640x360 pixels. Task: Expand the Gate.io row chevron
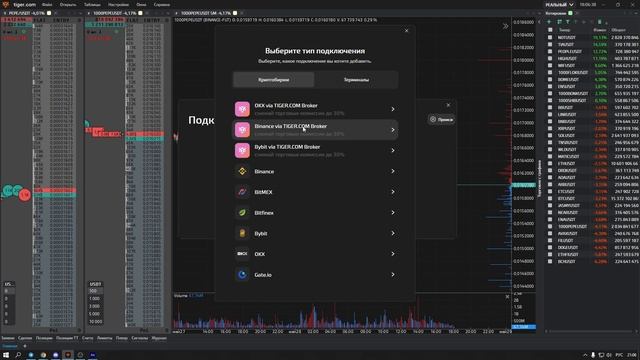coord(393,275)
